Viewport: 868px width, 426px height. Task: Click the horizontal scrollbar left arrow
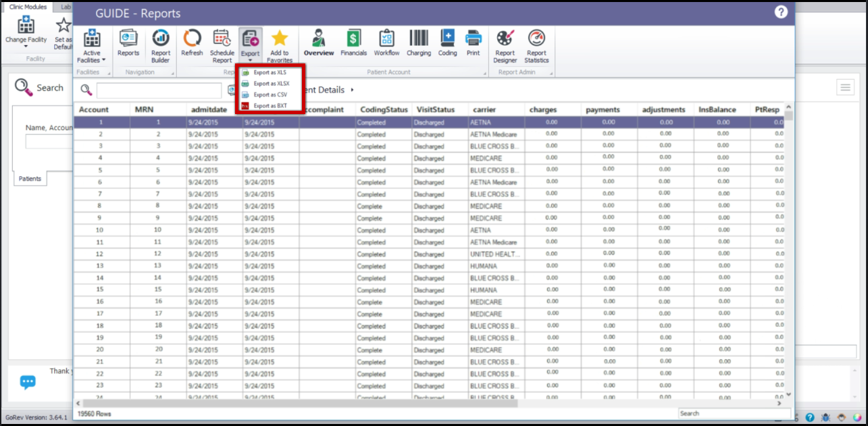78,403
